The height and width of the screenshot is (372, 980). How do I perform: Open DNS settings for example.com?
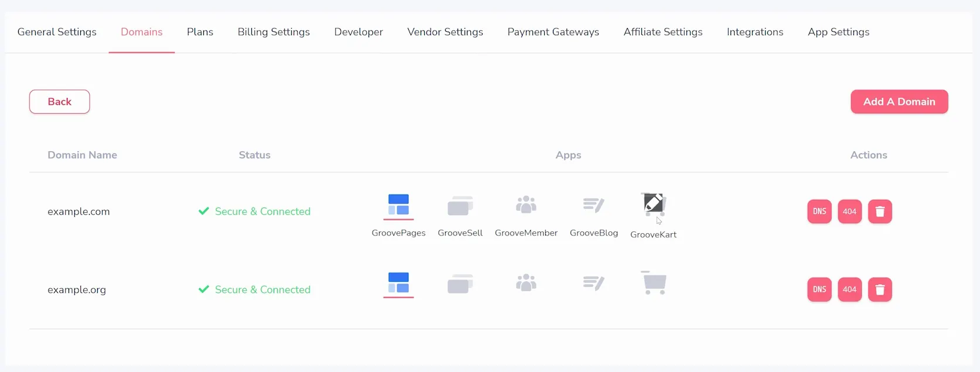click(x=819, y=211)
